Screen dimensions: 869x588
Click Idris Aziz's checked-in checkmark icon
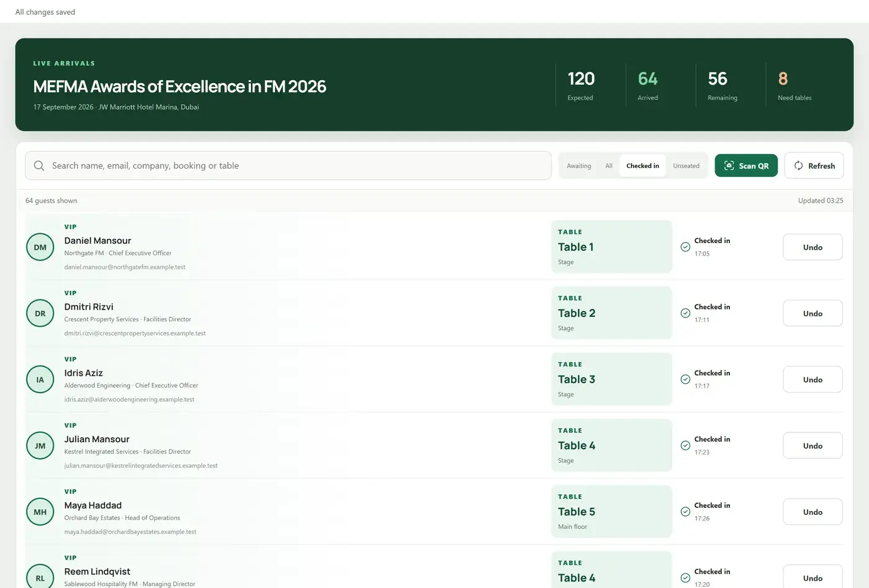[685, 379]
